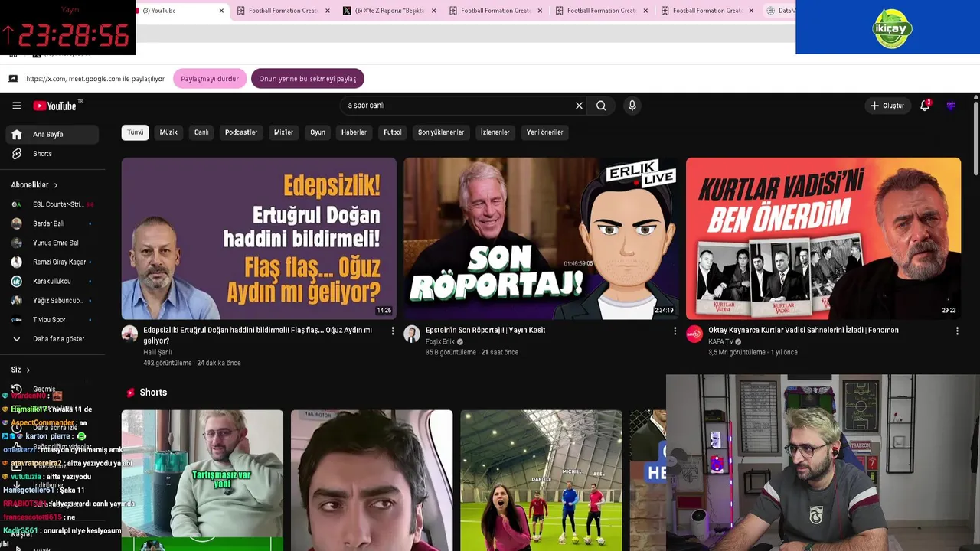
Task: Open the Tartışmasız var yani short
Action: click(x=202, y=481)
